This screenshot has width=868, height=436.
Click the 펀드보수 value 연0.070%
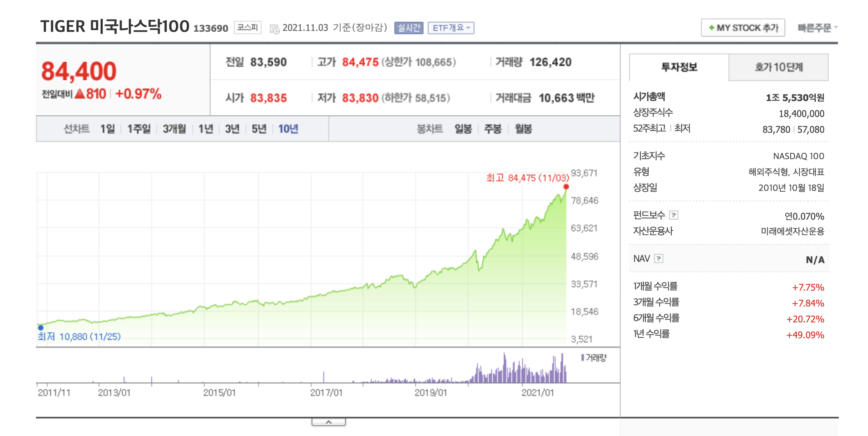tap(805, 216)
